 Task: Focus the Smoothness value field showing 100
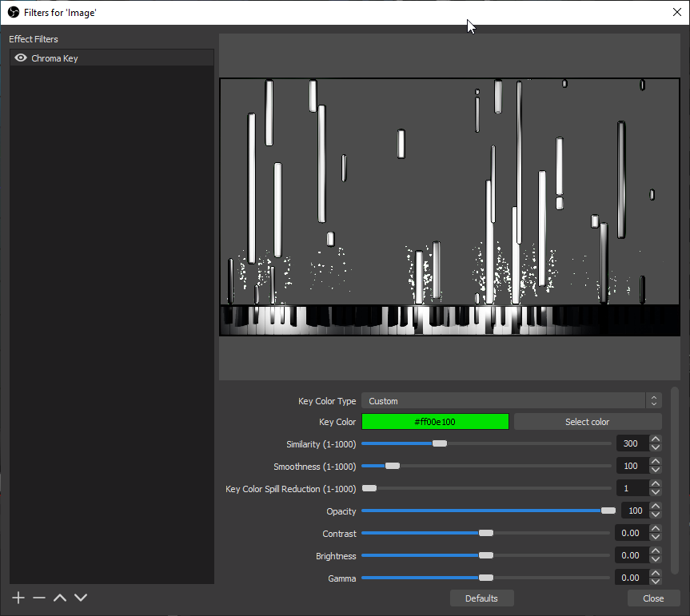coord(632,466)
